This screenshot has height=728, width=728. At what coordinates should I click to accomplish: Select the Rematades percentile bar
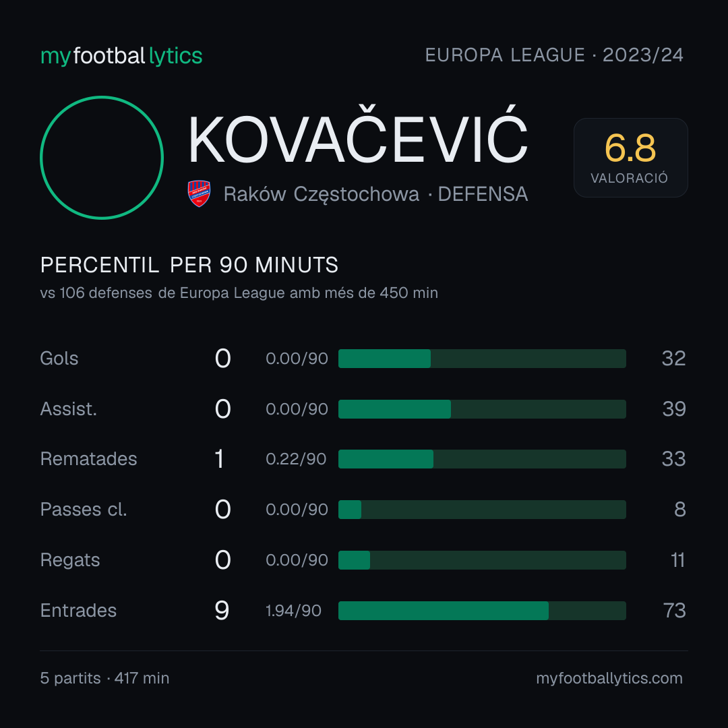(482, 459)
